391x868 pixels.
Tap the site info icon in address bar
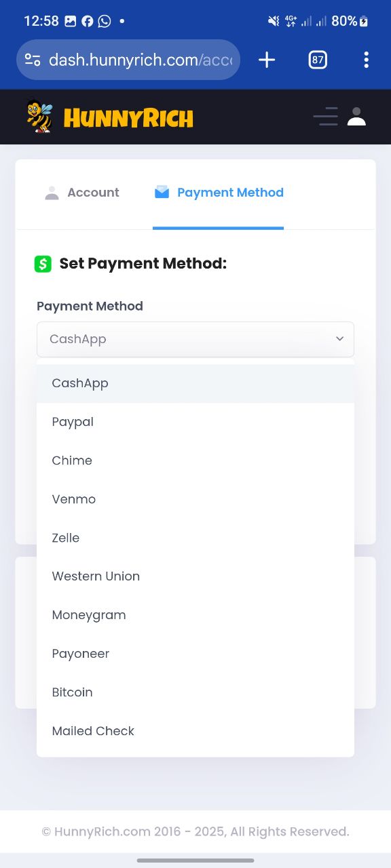[x=33, y=60]
